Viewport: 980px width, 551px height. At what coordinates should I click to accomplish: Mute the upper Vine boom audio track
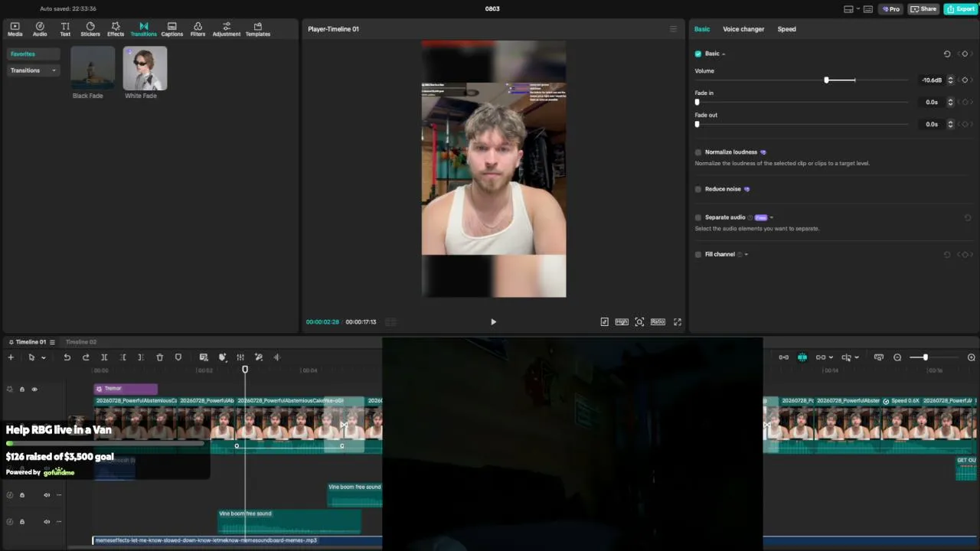tap(47, 495)
